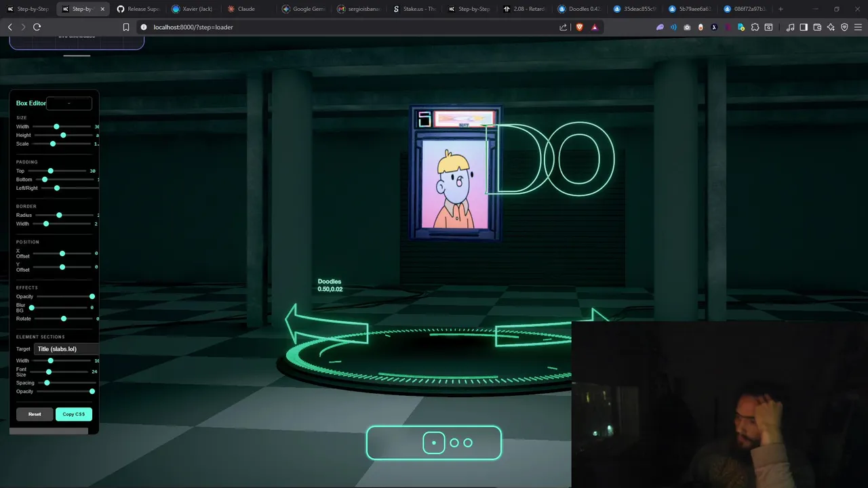The height and width of the screenshot is (488, 868).
Task: Click the address bar URL localhost:8000
Action: coord(193,27)
